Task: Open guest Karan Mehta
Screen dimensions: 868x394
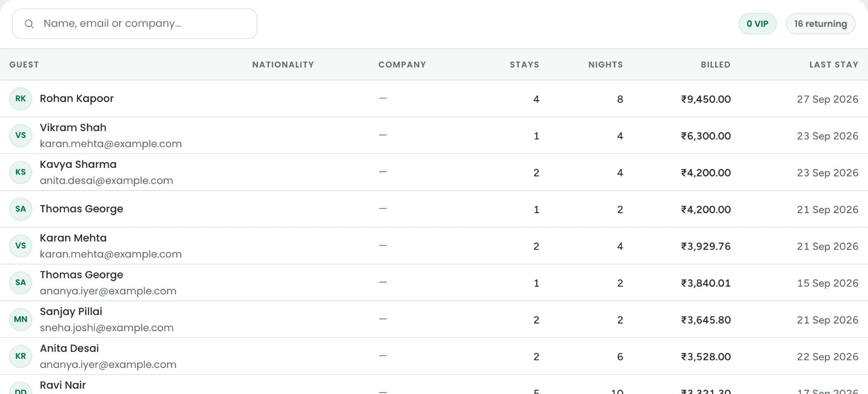Action: (73, 238)
